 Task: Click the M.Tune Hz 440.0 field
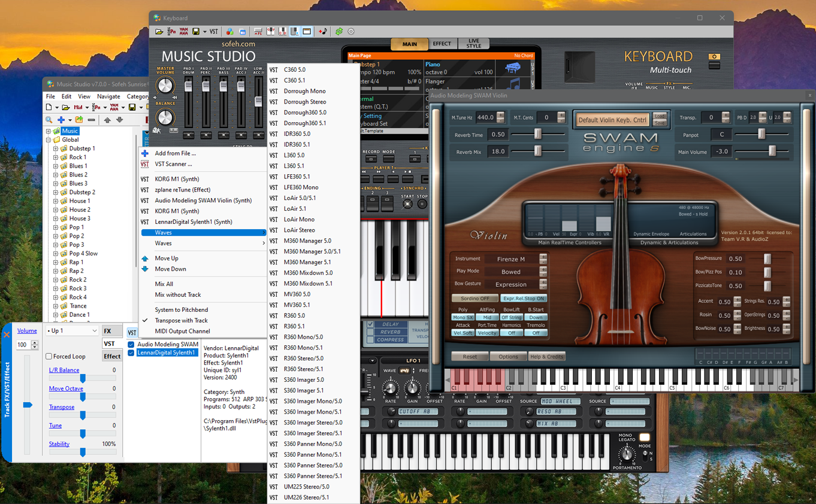click(x=485, y=117)
